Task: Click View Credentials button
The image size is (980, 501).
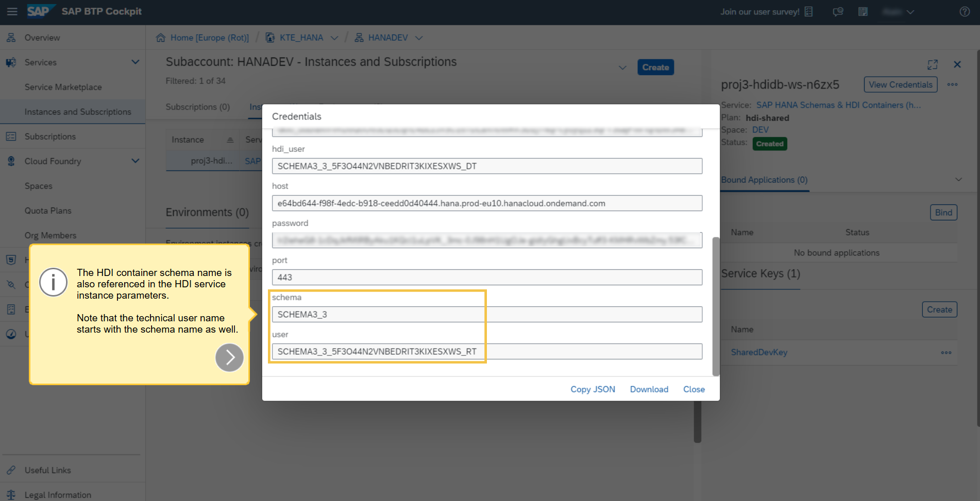Action: click(x=901, y=84)
